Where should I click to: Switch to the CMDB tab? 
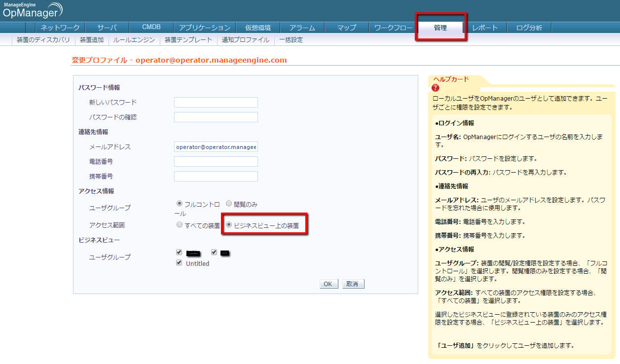(151, 28)
